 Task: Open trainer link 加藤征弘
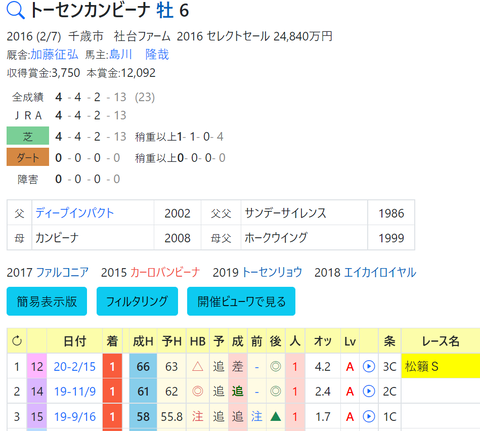(54, 54)
